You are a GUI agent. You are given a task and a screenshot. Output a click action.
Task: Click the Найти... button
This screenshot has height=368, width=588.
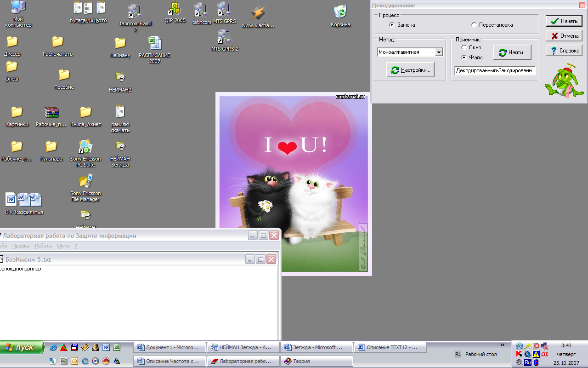[513, 52]
